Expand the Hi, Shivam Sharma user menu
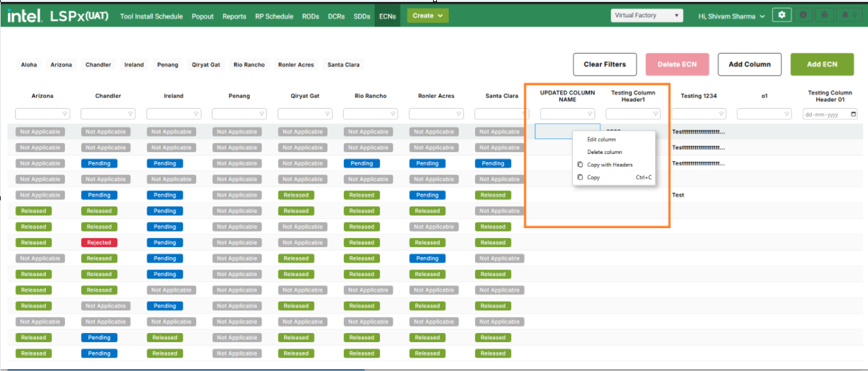 pos(732,16)
